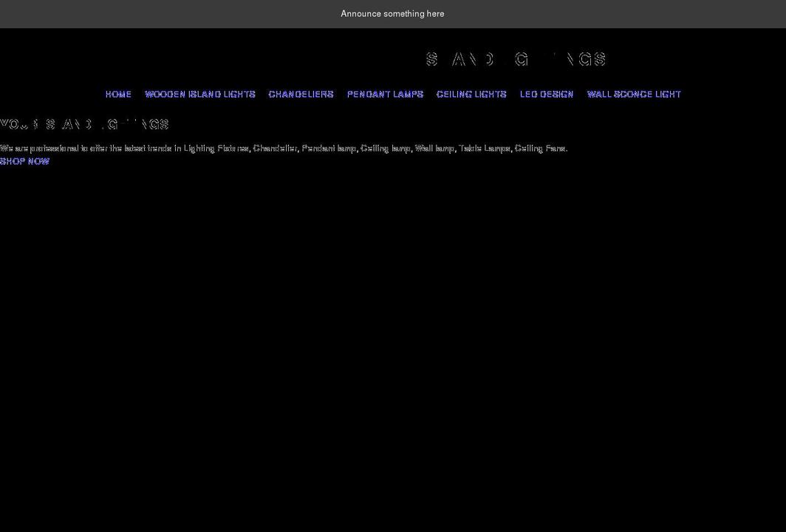This screenshot has width=786, height=532.
Task: View the WALL SCONCE LIGHT category
Action: pyautogui.click(x=634, y=94)
